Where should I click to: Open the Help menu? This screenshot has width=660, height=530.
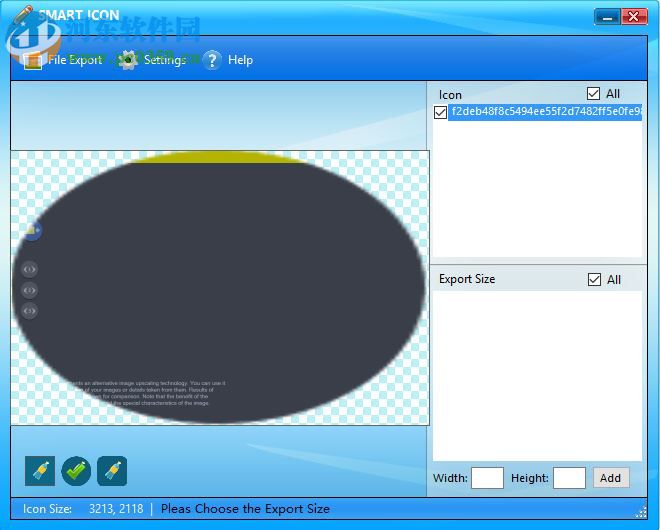(x=228, y=60)
